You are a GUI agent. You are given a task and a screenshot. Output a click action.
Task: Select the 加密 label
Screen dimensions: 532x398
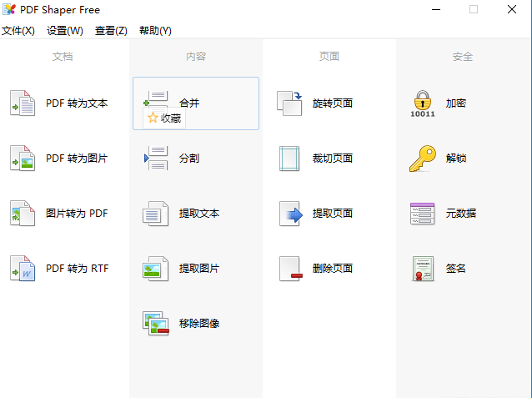point(456,103)
